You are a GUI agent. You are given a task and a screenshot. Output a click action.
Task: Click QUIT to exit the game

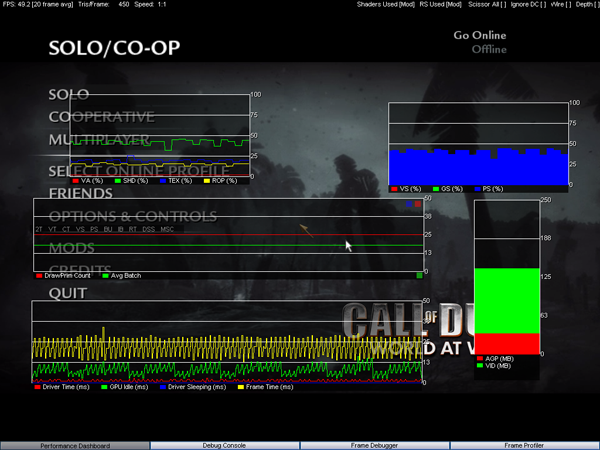(68, 293)
